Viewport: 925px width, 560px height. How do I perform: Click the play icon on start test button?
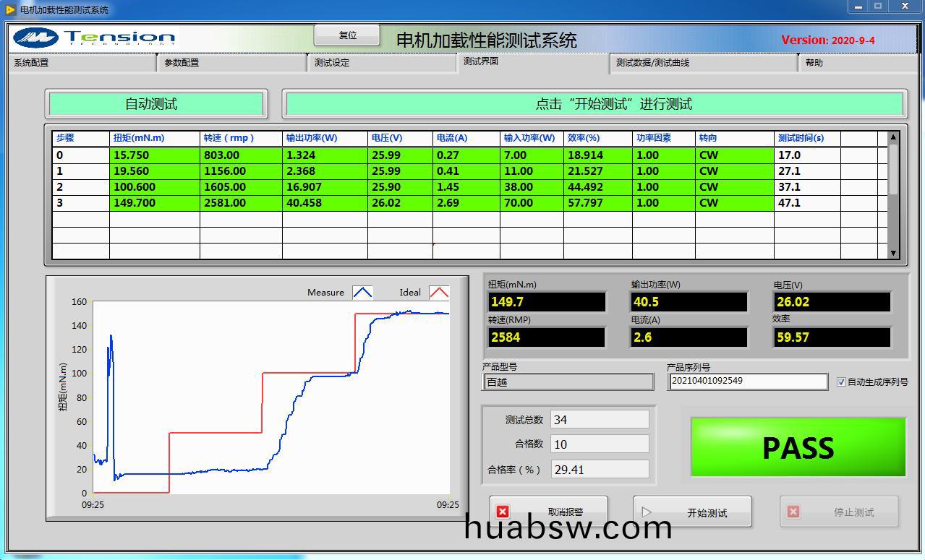coord(647,512)
